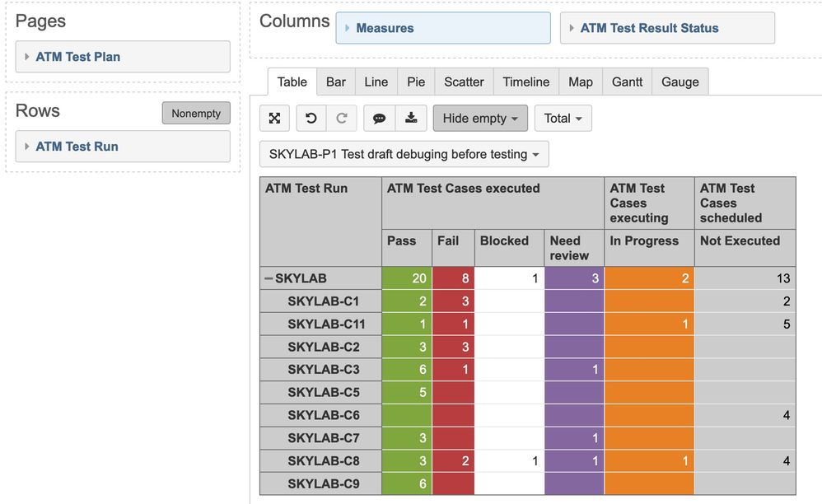Expand the ATM Test Plan dimension arrow
This screenshot has height=504, width=822.
(x=26, y=57)
